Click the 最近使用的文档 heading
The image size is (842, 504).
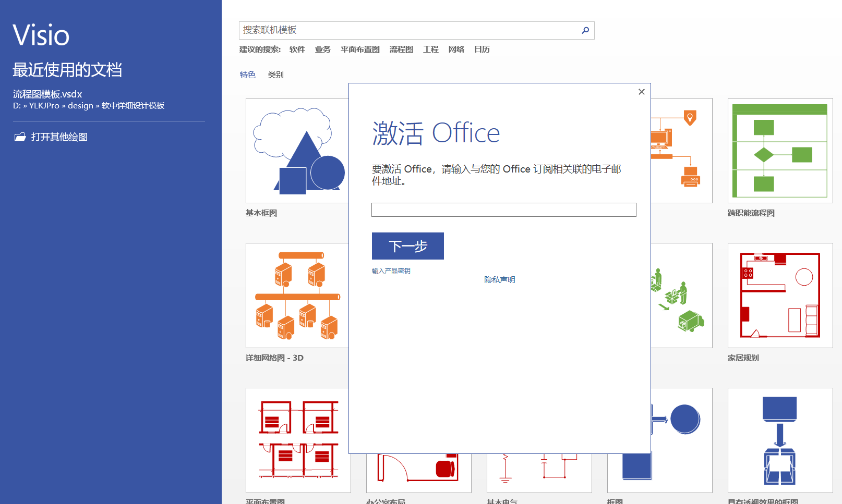pos(67,70)
